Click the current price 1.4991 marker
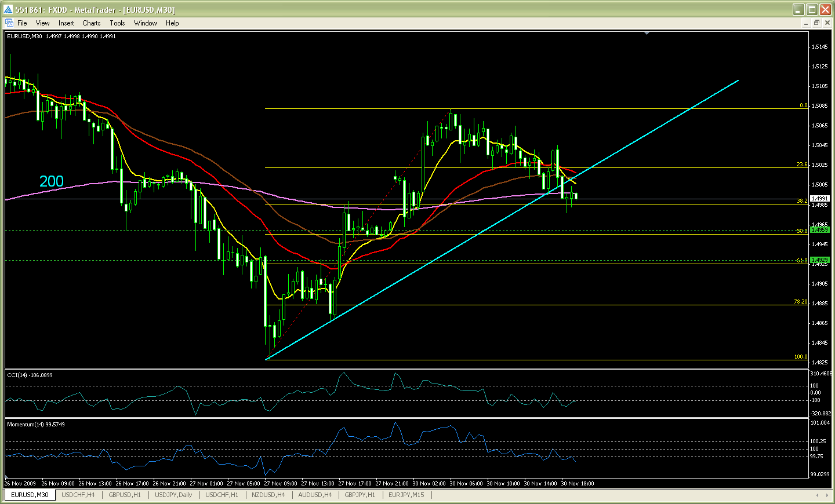 click(820, 198)
